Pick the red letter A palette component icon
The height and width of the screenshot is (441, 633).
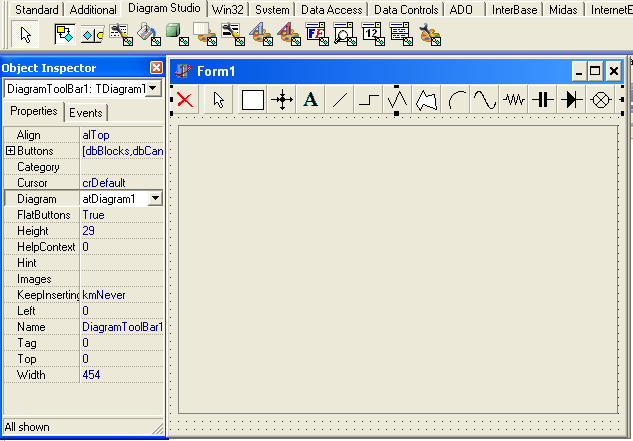(x=289, y=34)
